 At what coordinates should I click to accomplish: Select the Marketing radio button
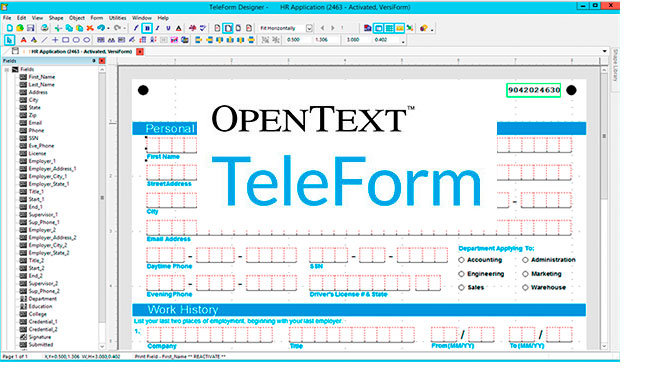[525, 274]
